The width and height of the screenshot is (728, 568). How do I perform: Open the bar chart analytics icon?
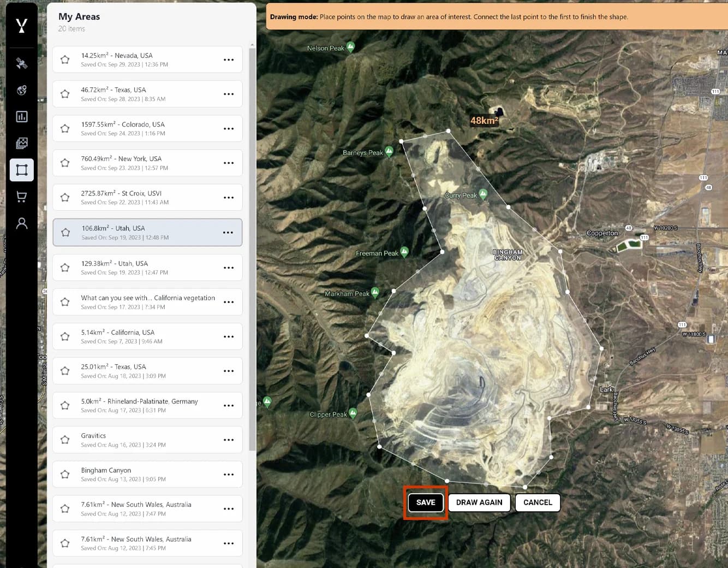pyautogui.click(x=22, y=116)
